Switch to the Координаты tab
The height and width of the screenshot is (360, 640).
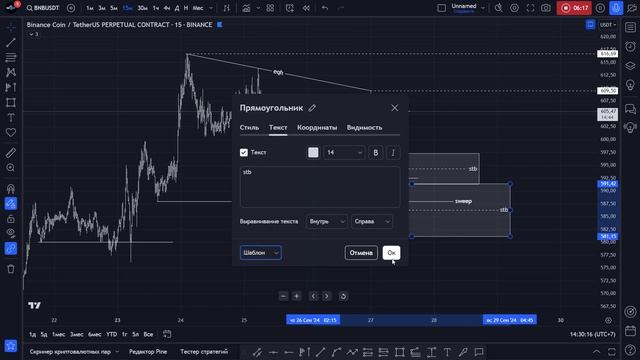pos(317,128)
